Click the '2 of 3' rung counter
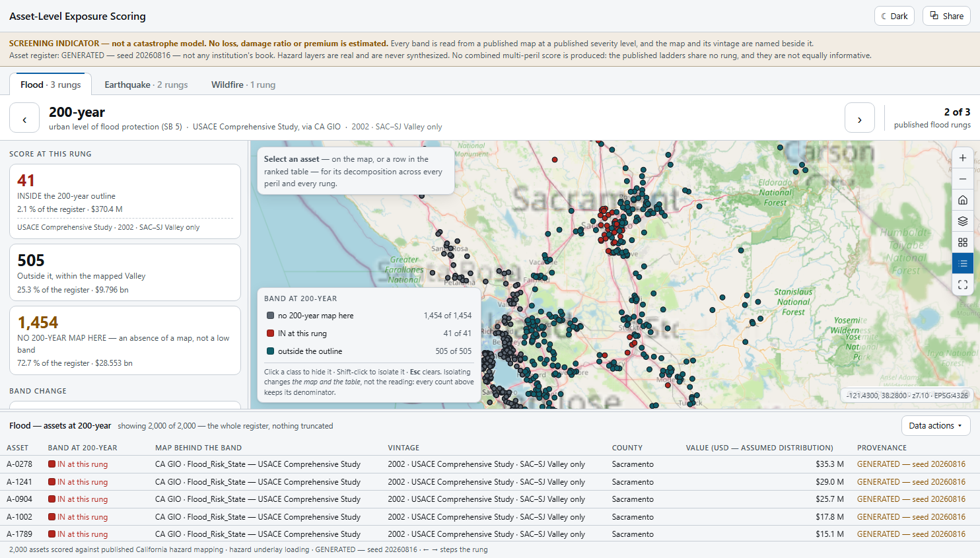The height and width of the screenshot is (558, 980). coord(957,112)
